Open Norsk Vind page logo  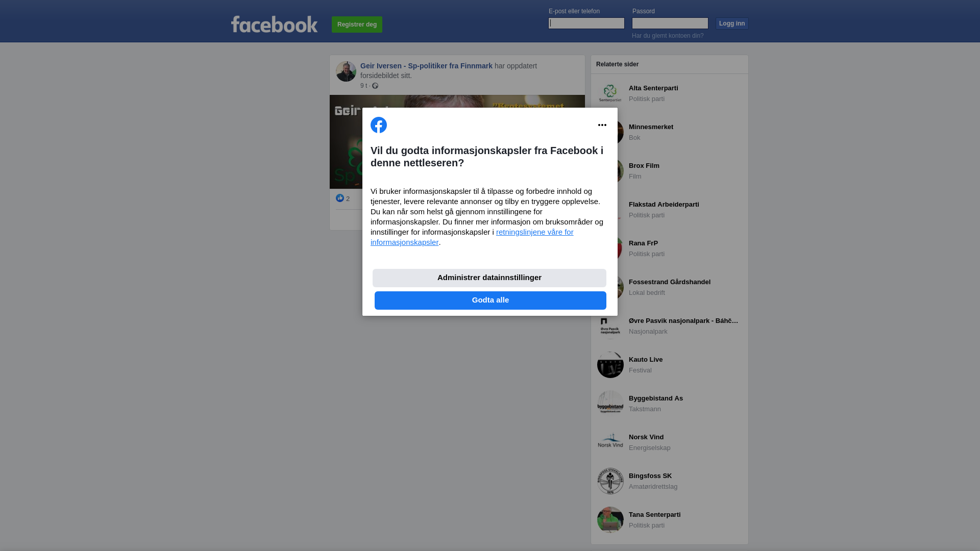pyautogui.click(x=610, y=442)
